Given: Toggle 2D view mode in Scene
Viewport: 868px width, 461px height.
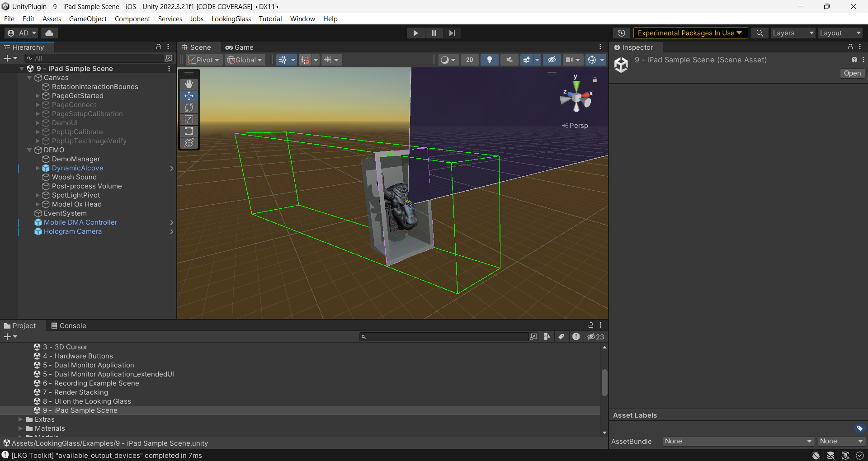Looking at the screenshot, I should [x=470, y=60].
